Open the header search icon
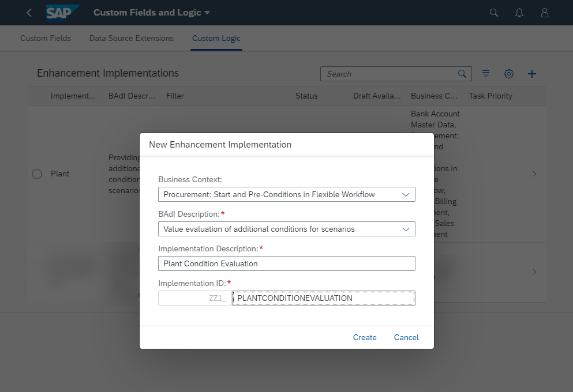This screenshot has height=392, width=573. 494,13
